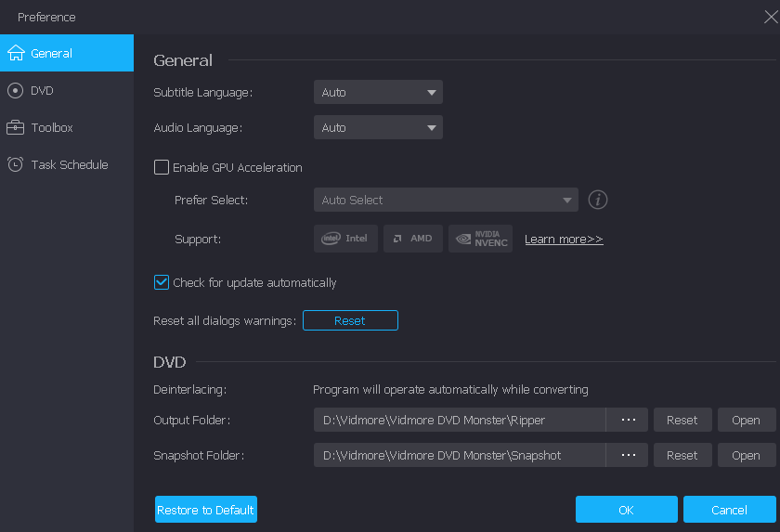The width and height of the screenshot is (780, 532).
Task: Browse for Output Folder with ellipsis button
Action: tap(629, 420)
